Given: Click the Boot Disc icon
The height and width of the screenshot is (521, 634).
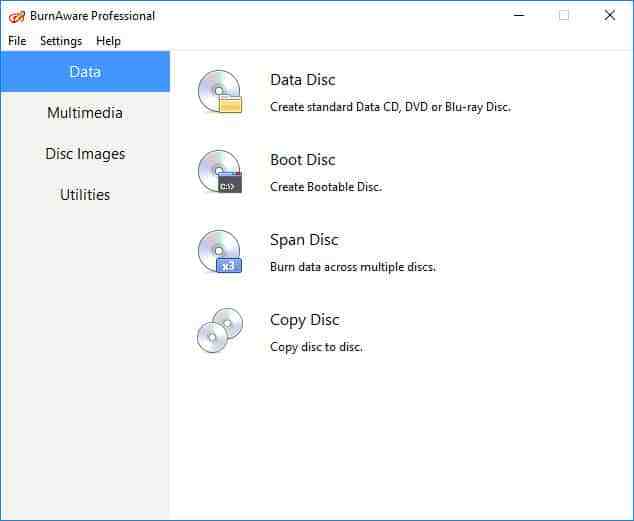Looking at the screenshot, I should point(220,172).
